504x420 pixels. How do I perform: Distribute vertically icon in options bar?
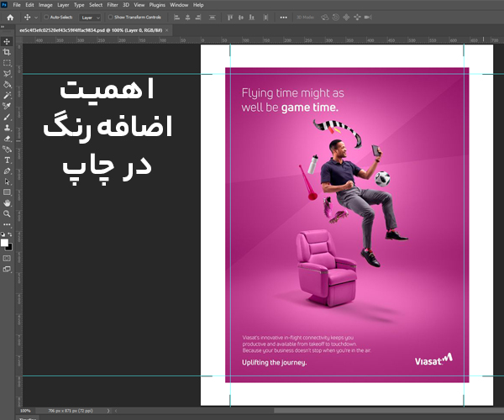click(x=213, y=18)
